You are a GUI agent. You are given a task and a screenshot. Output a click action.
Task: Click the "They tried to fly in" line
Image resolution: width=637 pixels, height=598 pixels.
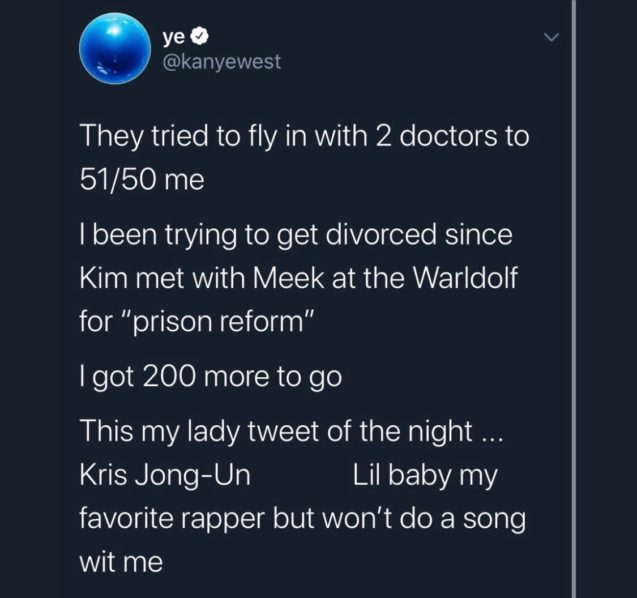click(303, 137)
